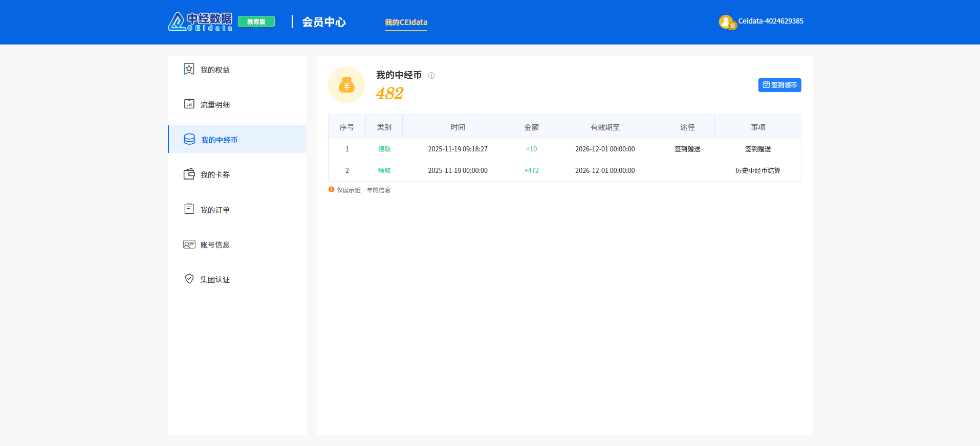The width and height of the screenshot is (980, 446).
Task: Go to 账号信息 menu item
Action: pyautogui.click(x=215, y=245)
